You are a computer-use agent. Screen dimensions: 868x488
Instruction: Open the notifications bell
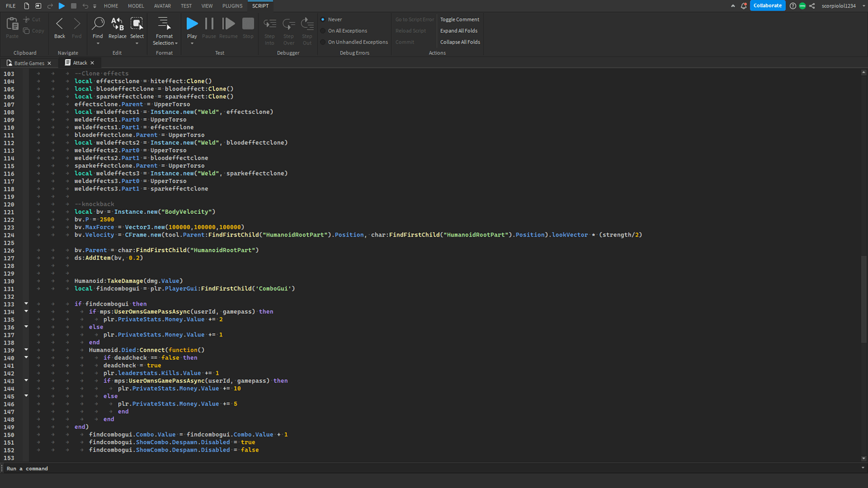[x=743, y=6]
